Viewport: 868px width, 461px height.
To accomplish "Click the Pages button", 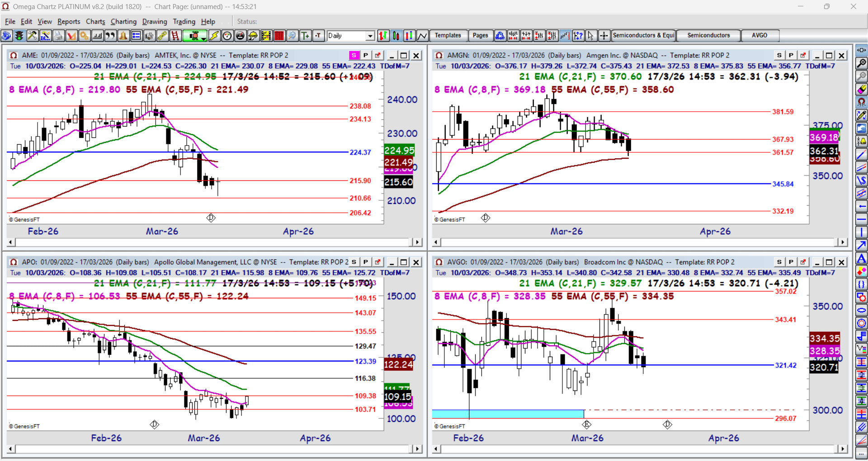I will (480, 35).
